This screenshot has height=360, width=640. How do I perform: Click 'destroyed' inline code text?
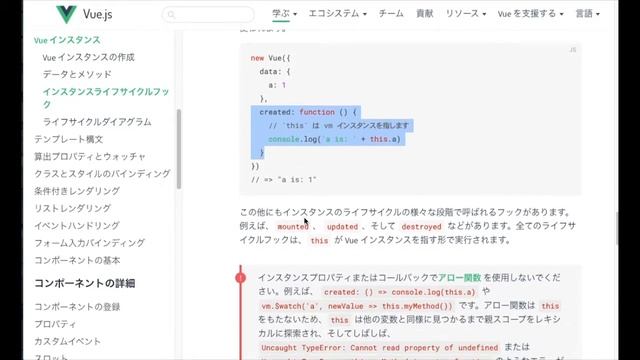421,227
